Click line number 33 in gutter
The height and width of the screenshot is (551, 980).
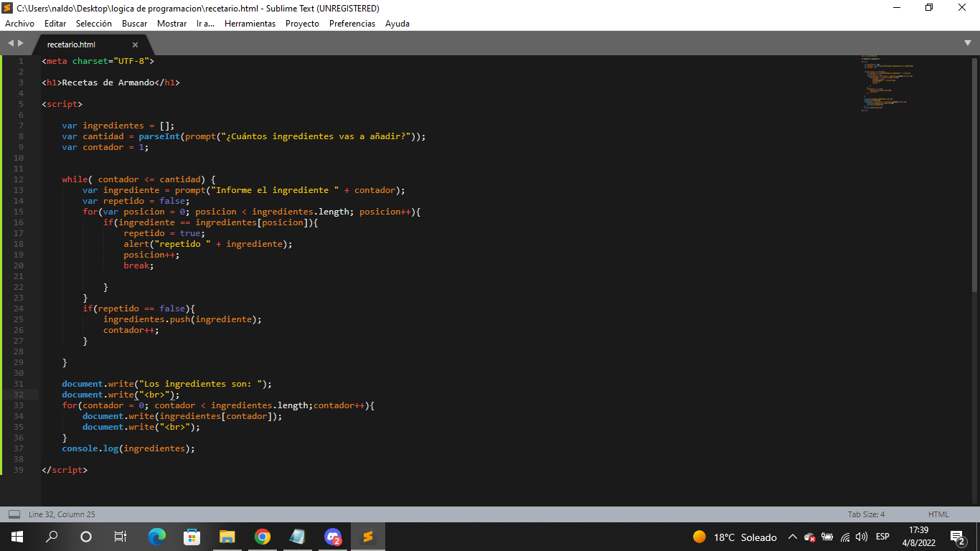[x=19, y=405]
